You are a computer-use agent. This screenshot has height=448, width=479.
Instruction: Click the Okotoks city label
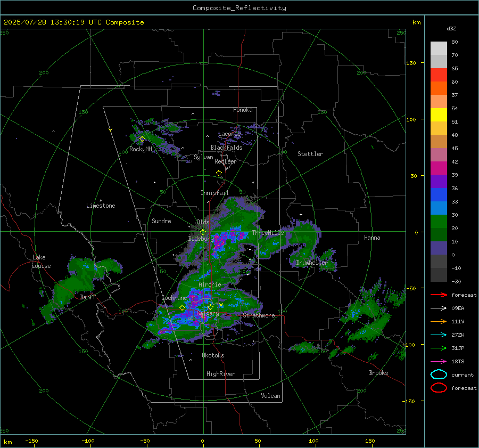213,355
